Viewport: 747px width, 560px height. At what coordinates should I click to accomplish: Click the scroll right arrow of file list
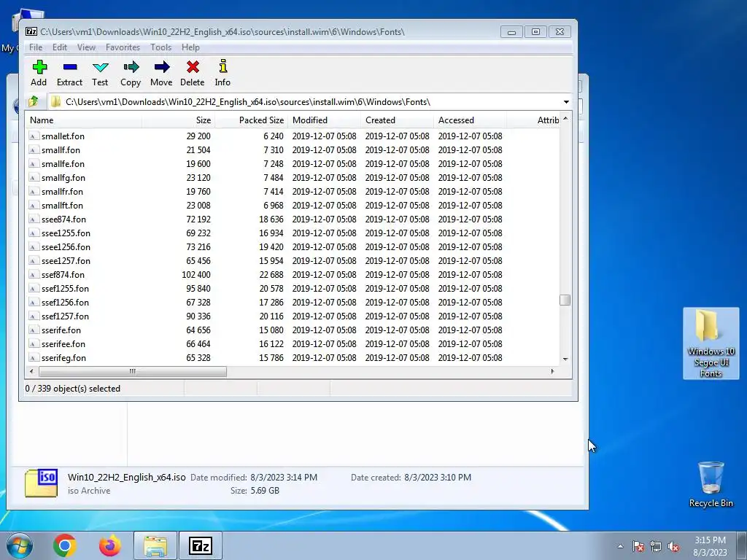click(553, 371)
